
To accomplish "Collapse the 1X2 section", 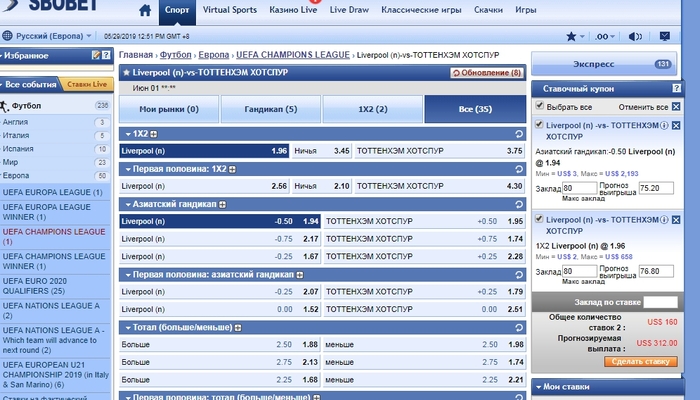I will (128, 134).
